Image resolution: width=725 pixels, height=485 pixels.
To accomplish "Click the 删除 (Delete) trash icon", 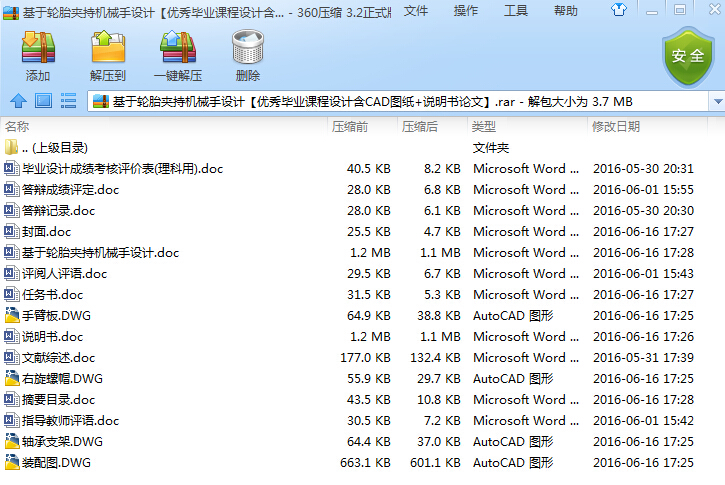I will coord(248,47).
